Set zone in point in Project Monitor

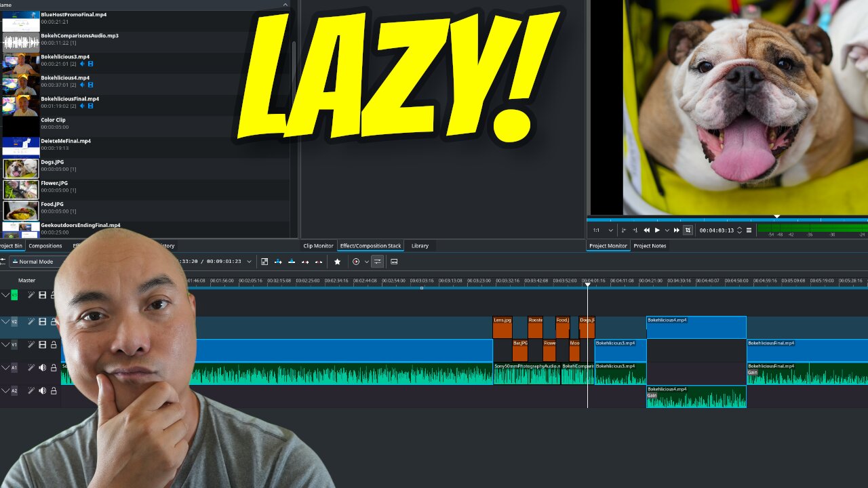click(624, 230)
